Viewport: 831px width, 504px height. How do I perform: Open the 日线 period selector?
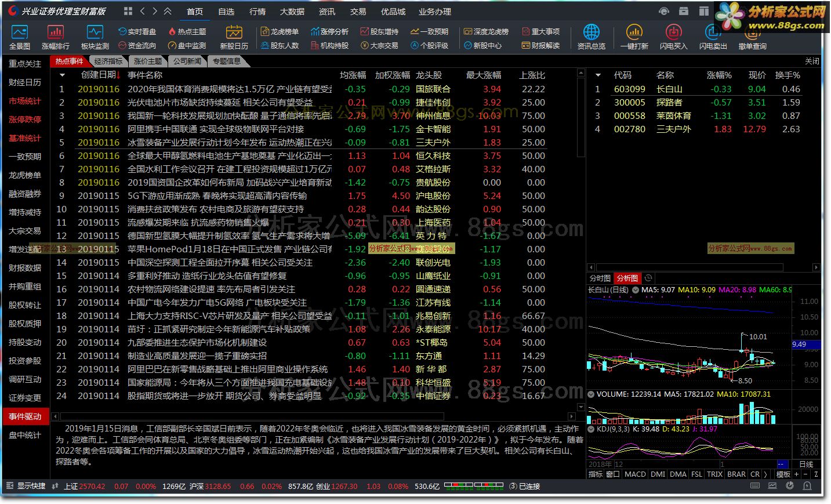click(x=807, y=465)
